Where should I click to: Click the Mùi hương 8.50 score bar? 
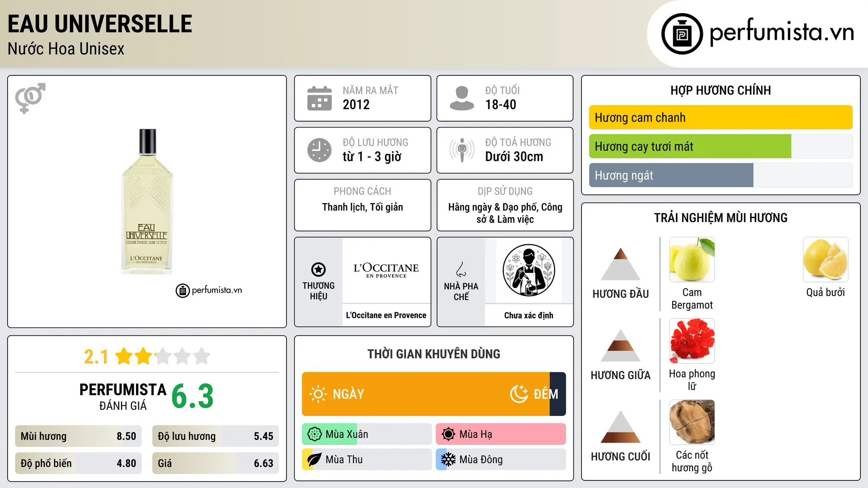click(78, 436)
